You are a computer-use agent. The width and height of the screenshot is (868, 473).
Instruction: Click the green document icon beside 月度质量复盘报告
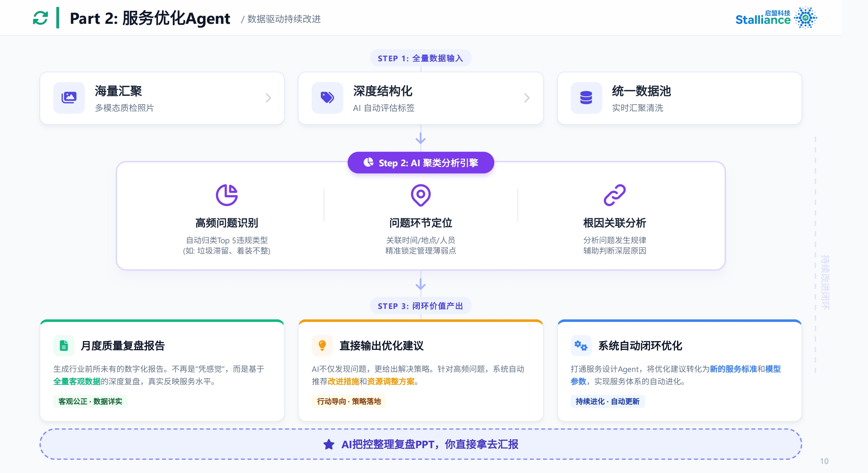click(64, 346)
